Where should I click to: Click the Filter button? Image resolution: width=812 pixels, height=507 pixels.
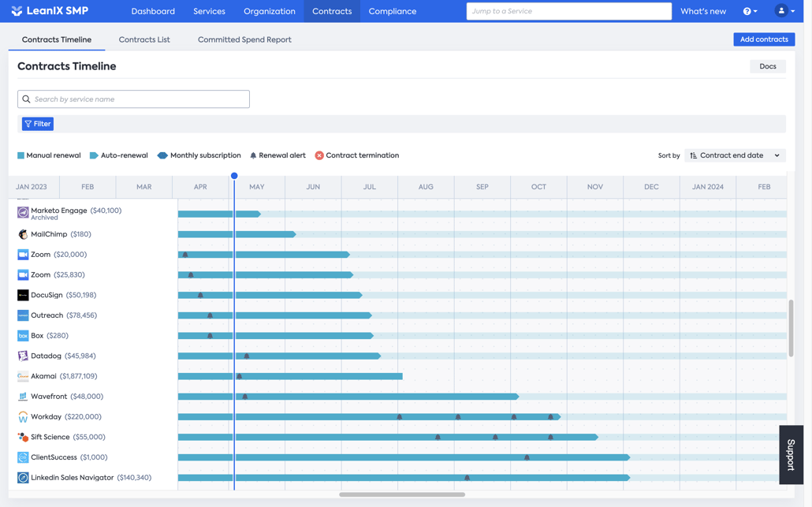click(x=38, y=124)
